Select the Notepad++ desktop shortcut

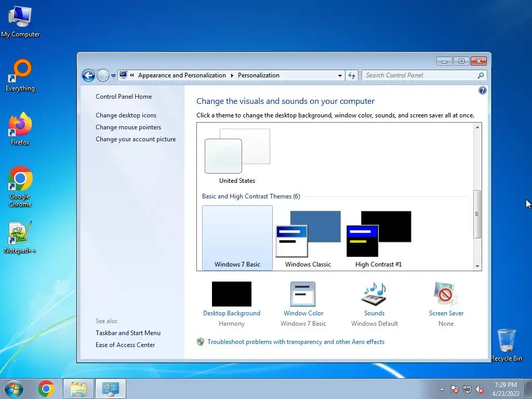click(20, 237)
